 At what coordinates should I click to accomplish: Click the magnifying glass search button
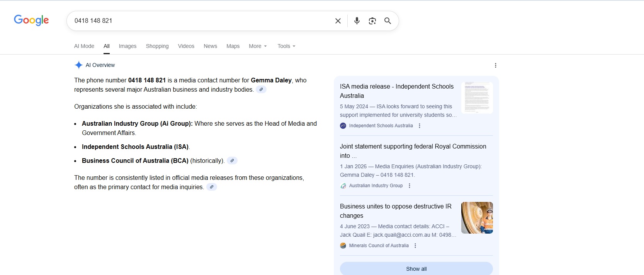(387, 21)
